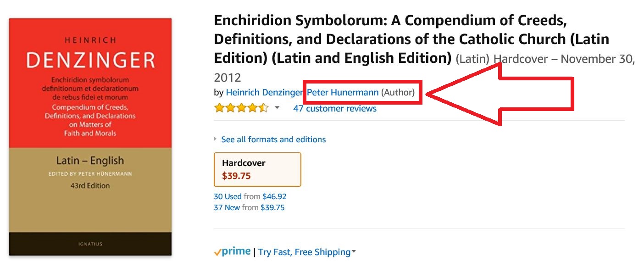The height and width of the screenshot is (262, 644).
Task: Open the star rating dropdown arrow
Action: click(277, 108)
